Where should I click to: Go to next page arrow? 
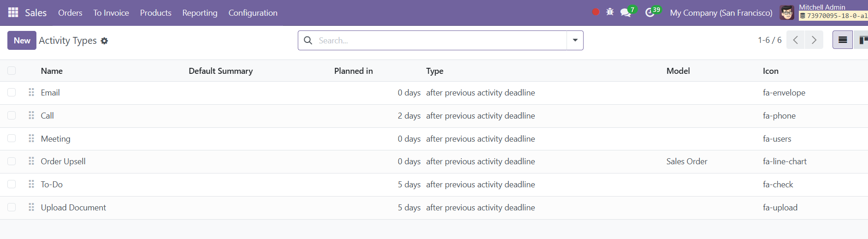(814, 40)
